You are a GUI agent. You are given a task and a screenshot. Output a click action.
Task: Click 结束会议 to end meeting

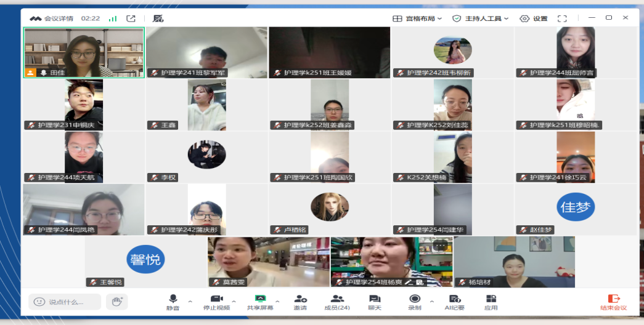point(613,302)
